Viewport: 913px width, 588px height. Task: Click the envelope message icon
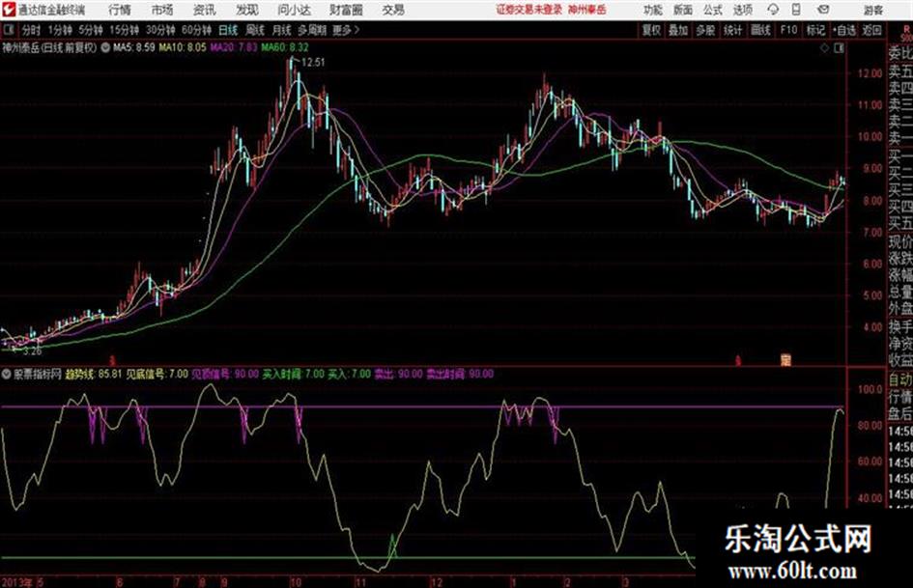(823, 10)
